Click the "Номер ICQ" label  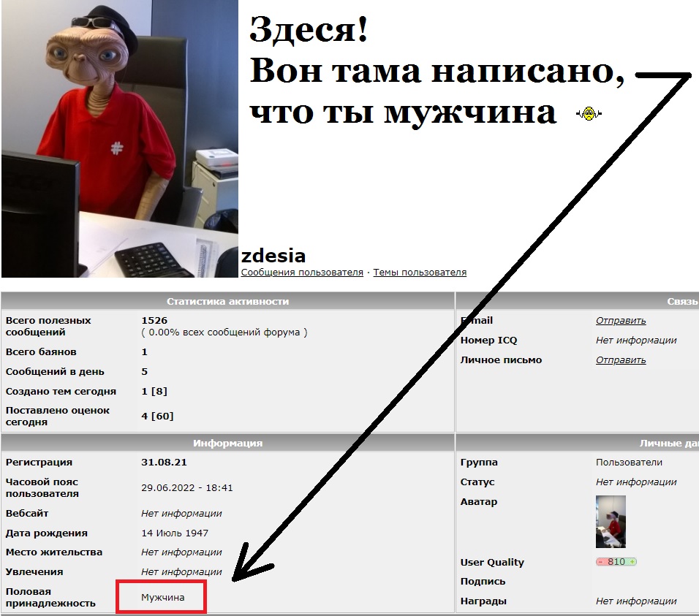click(x=488, y=341)
